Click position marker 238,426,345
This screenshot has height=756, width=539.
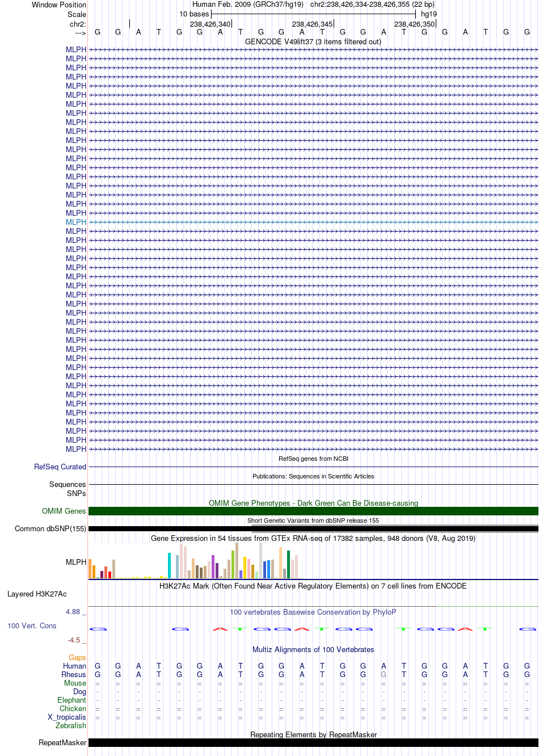313,24
